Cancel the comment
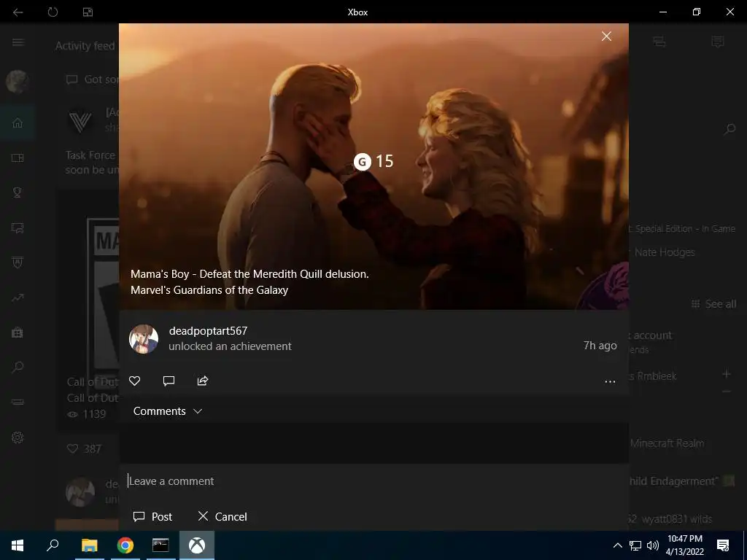This screenshot has width=747, height=560. 222,517
